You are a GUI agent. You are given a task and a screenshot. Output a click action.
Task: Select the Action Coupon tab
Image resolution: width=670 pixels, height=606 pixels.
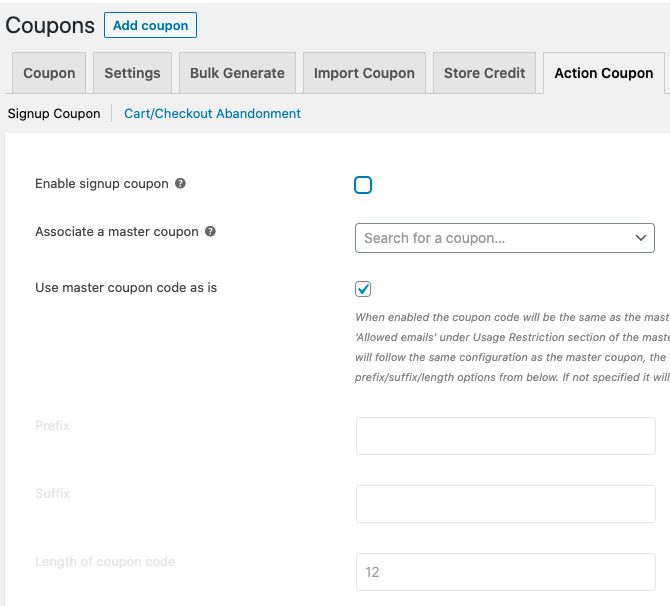click(603, 73)
